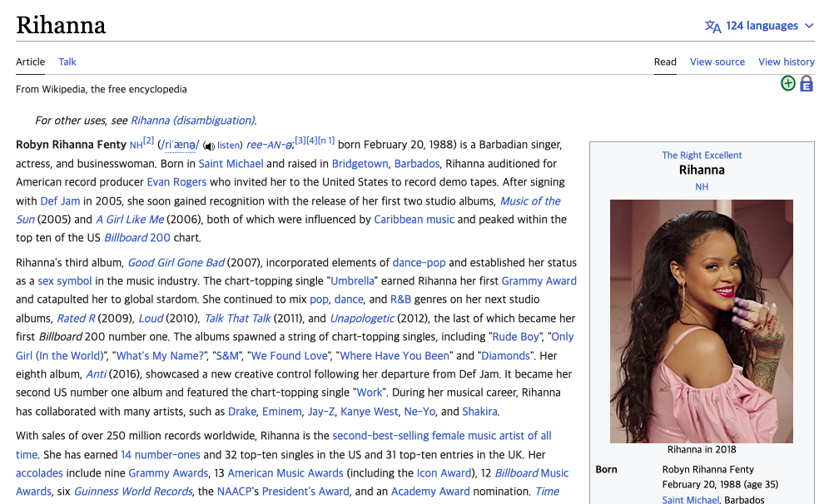
Task: Open the Drake link
Action: tap(242, 412)
